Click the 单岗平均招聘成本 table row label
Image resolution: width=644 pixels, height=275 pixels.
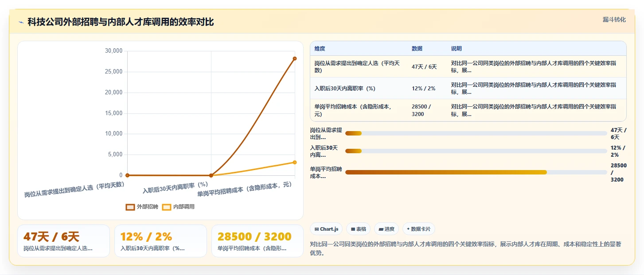pyautogui.click(x=353, y=110)
